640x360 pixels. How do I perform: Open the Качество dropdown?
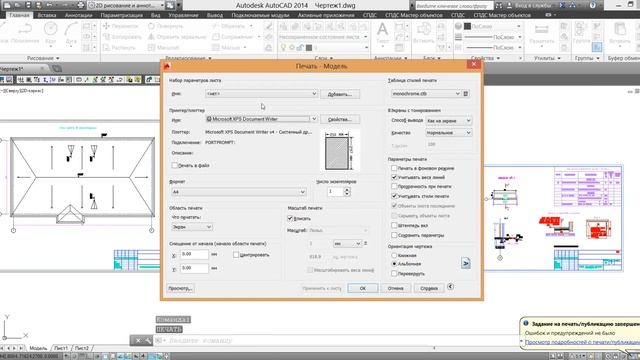tap(449, 133)
